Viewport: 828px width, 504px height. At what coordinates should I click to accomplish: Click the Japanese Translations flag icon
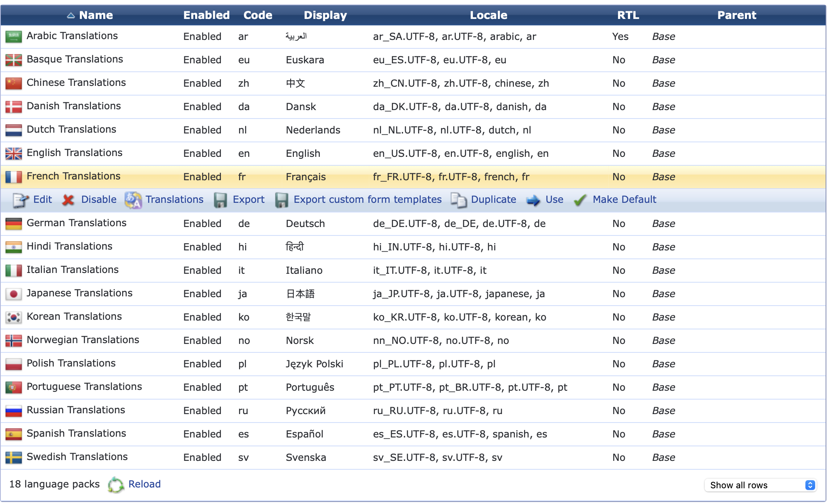(13, 294)
